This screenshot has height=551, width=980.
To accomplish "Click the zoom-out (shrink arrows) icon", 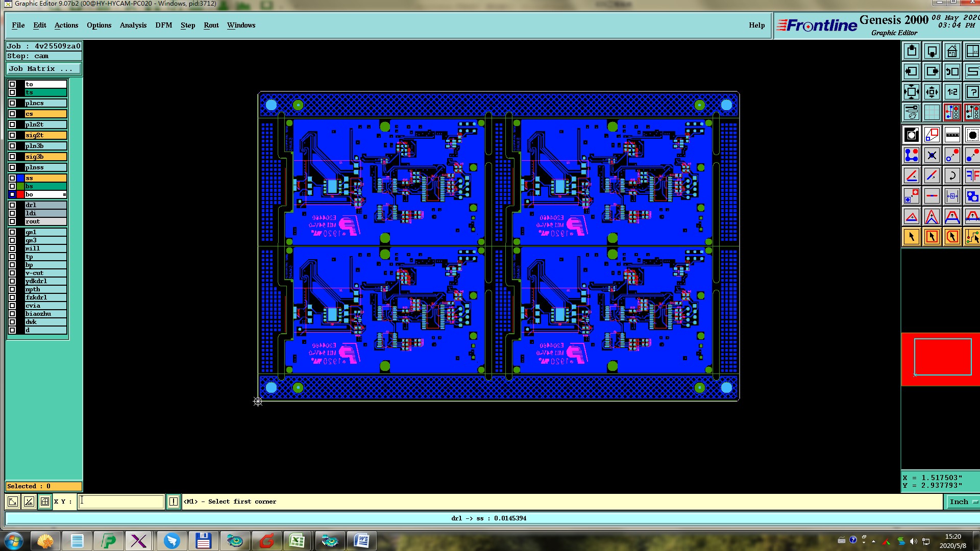I will [x=932, y=92].
